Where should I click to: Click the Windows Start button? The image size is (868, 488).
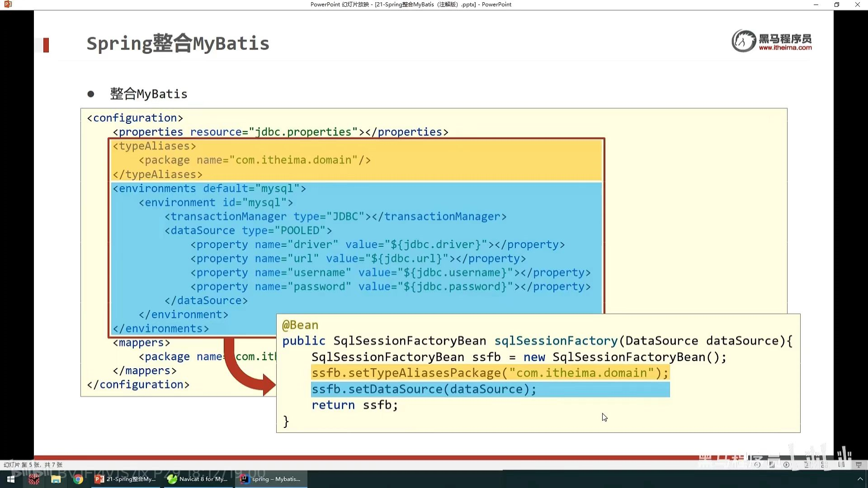(x=11, y=479)
